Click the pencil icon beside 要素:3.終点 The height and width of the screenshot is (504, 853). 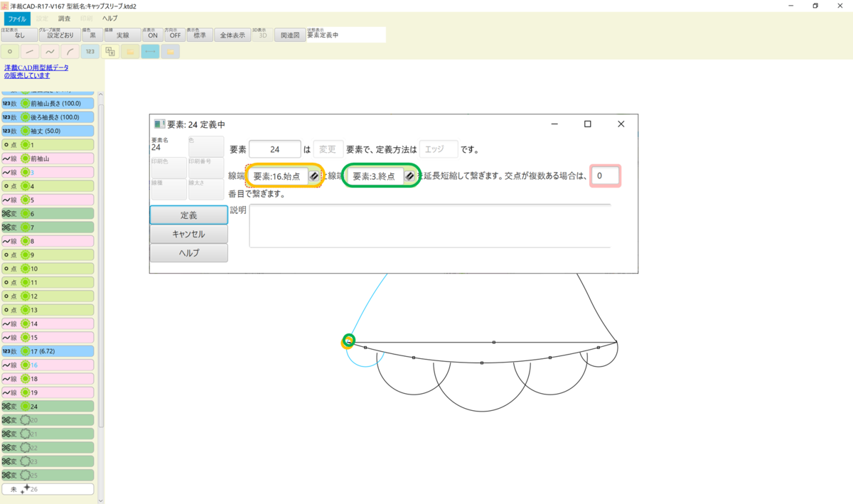tap(410, 176)
